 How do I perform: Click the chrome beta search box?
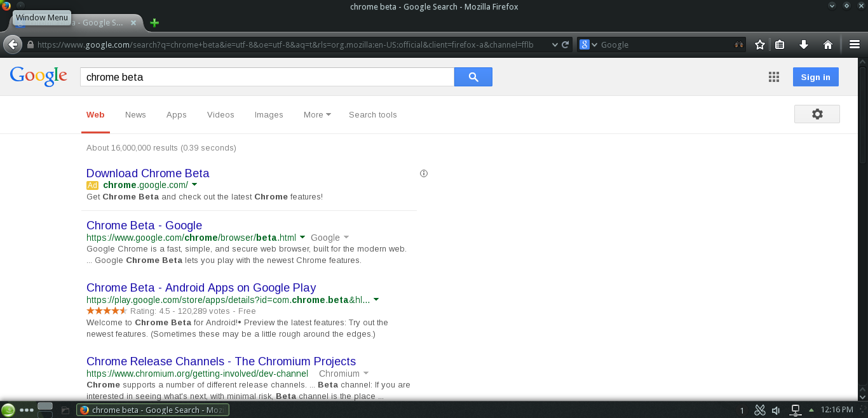click(x=267, y=77)
